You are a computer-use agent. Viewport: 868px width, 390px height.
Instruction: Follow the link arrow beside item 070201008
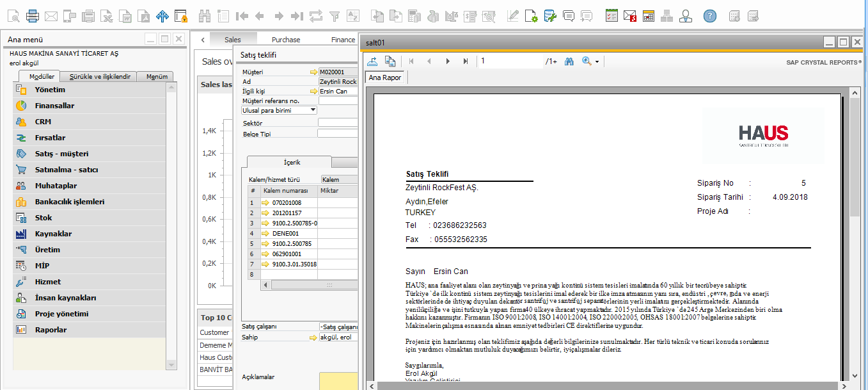point(265,202)
